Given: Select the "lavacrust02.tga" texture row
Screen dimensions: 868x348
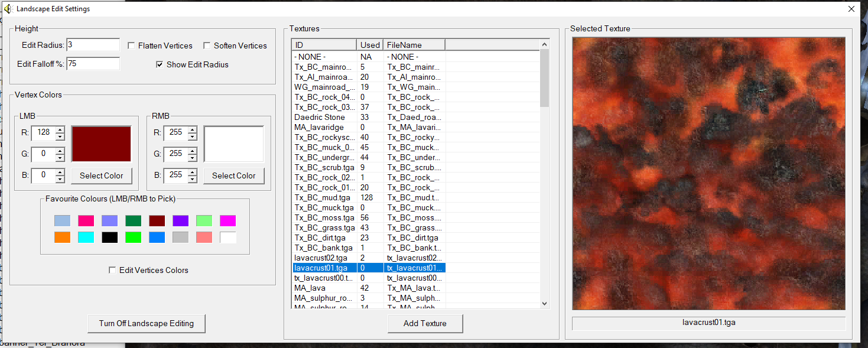Looking at the screenshot, I should click(369, 258).
